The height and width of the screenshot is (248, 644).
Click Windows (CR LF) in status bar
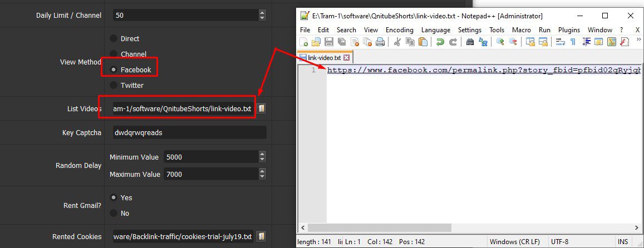click(x=515, y=242)
